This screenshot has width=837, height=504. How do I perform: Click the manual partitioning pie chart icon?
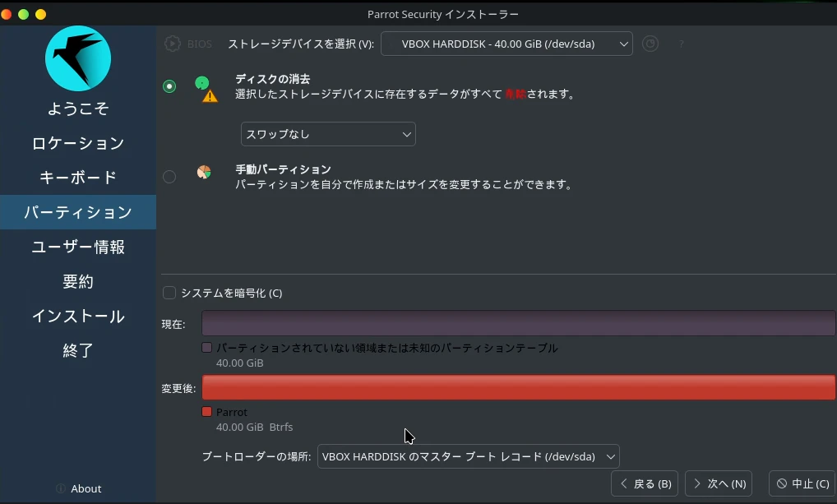coord(204,172)
